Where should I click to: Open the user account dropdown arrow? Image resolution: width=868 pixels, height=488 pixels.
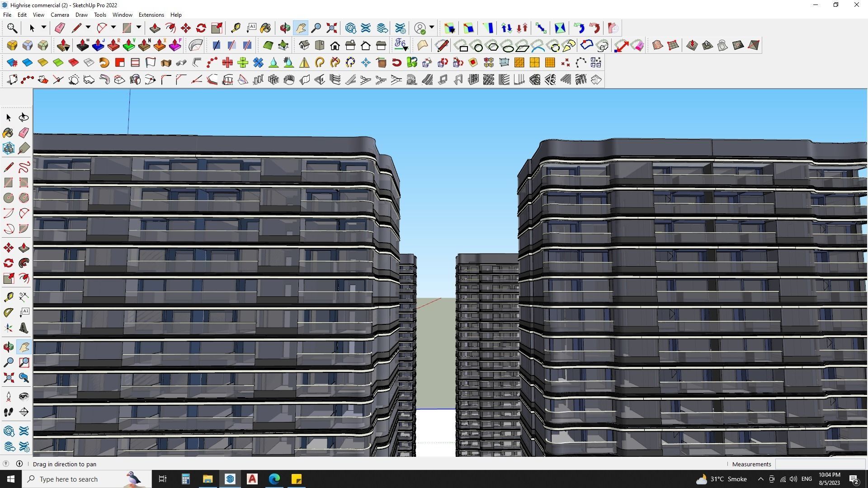tap(432, 28)
